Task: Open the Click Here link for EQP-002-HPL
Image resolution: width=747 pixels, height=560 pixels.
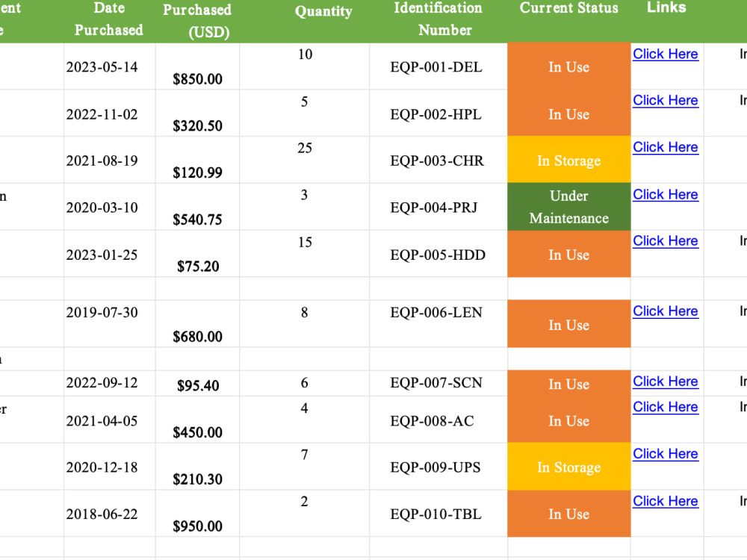Action: (x=665, y=101)
